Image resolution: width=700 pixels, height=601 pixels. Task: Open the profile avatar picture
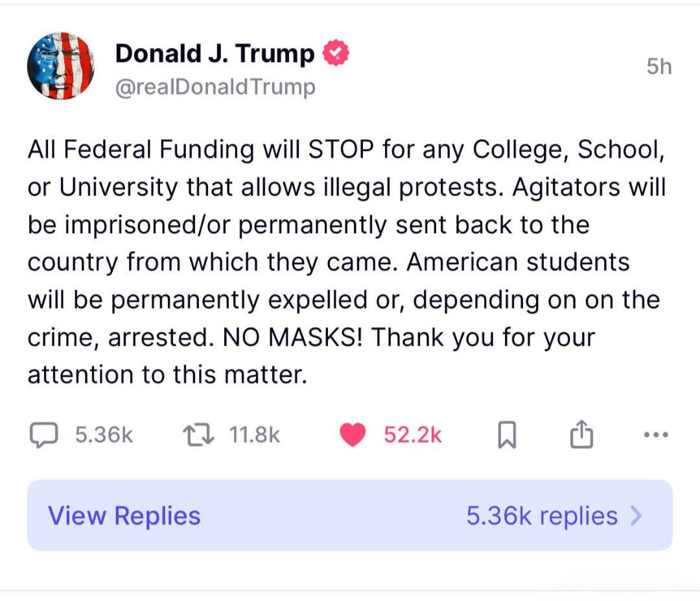click(x=60, y=66)
